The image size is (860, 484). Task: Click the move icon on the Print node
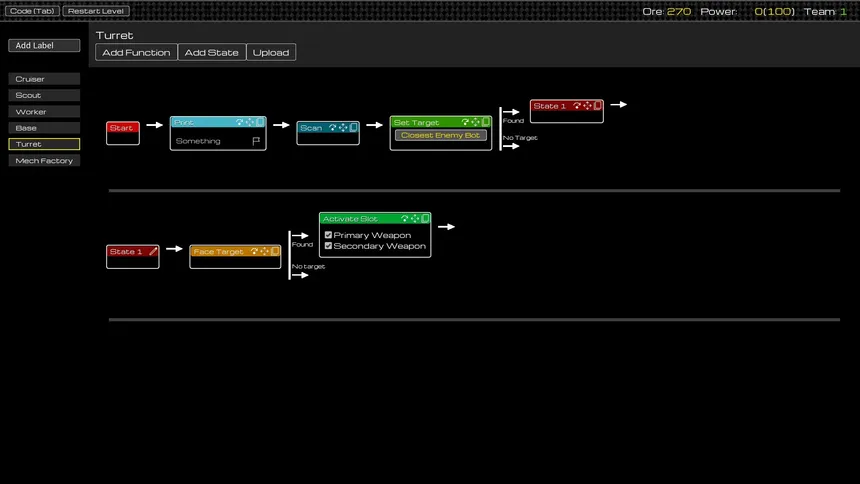click(250, 122)
